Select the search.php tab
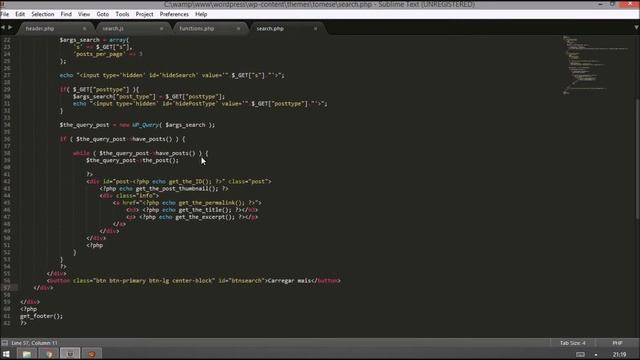This screenshot has height=360, width=640. click(270, 29)
